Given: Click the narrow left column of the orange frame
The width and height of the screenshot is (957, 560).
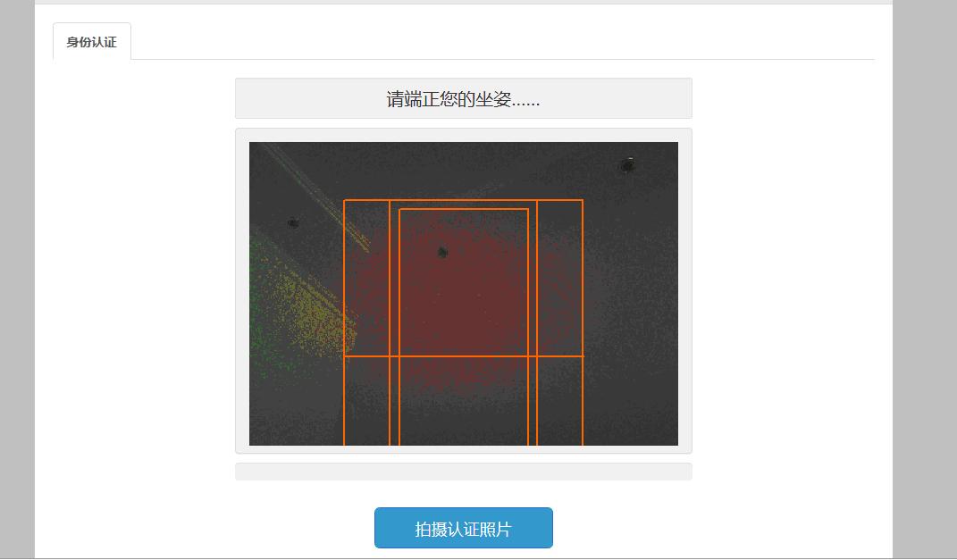Looking at the screenshot, I should click(367, 278).
